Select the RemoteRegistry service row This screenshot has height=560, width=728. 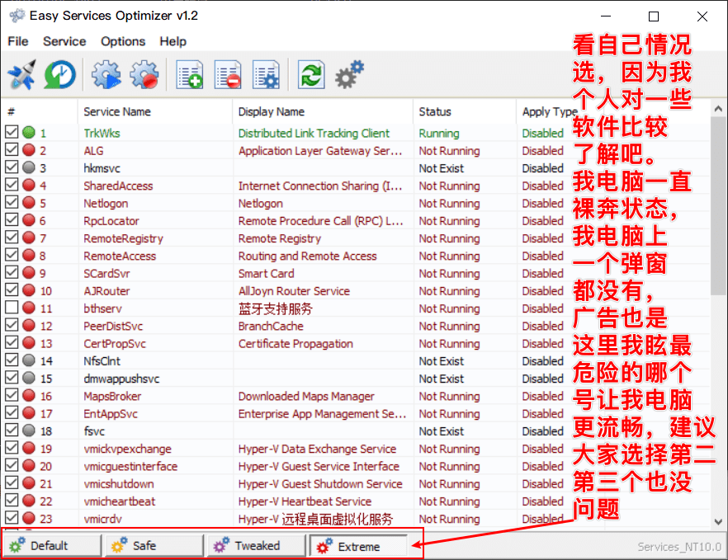[124, 238]
